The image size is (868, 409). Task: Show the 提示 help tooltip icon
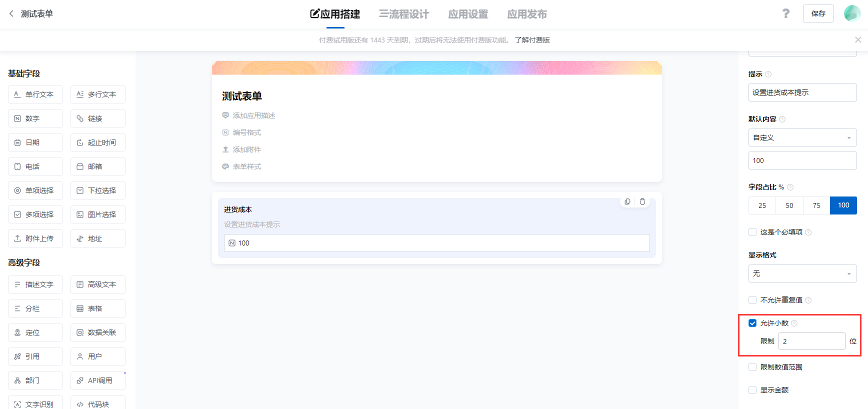point(768,74)
